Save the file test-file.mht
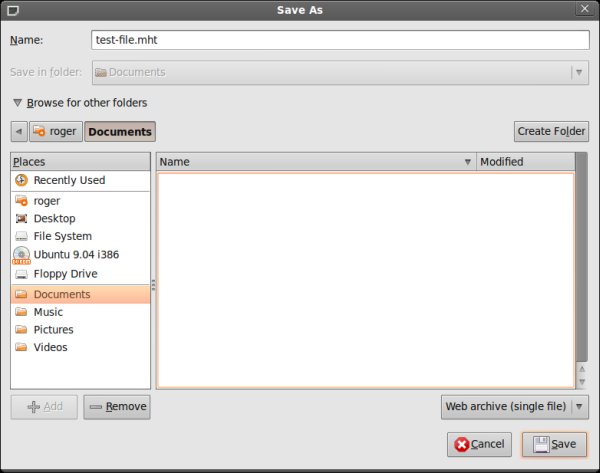Viewport: 600px width, 473px height. click(554, 444)
